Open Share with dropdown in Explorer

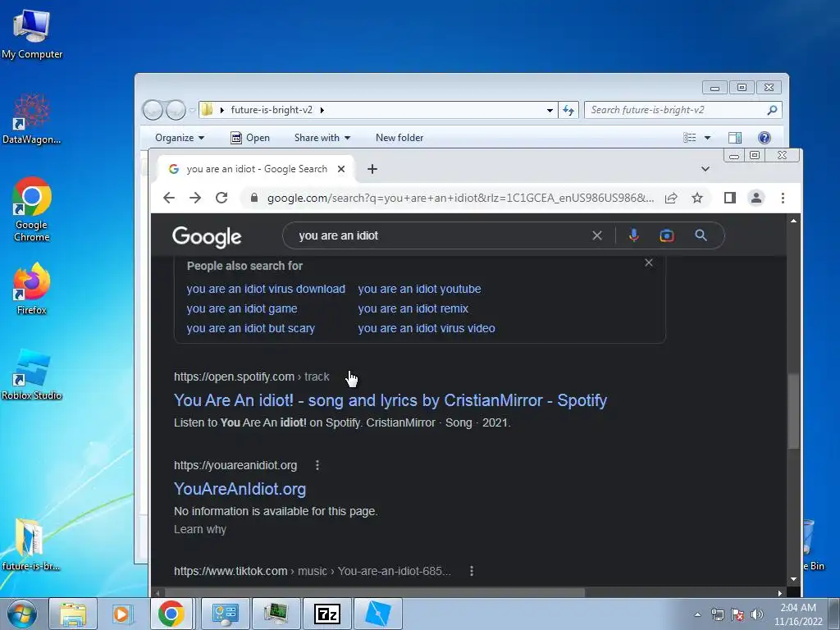tap(322, 138)
